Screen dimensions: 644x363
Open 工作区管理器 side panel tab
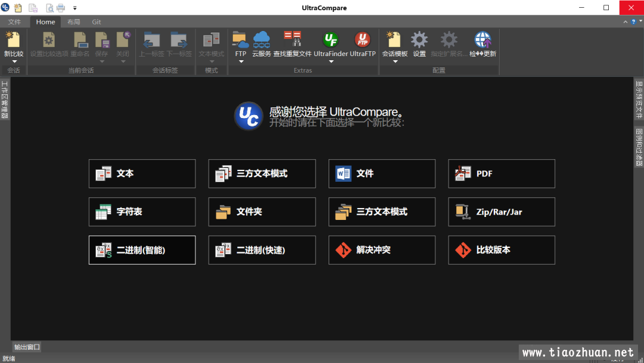5,100
